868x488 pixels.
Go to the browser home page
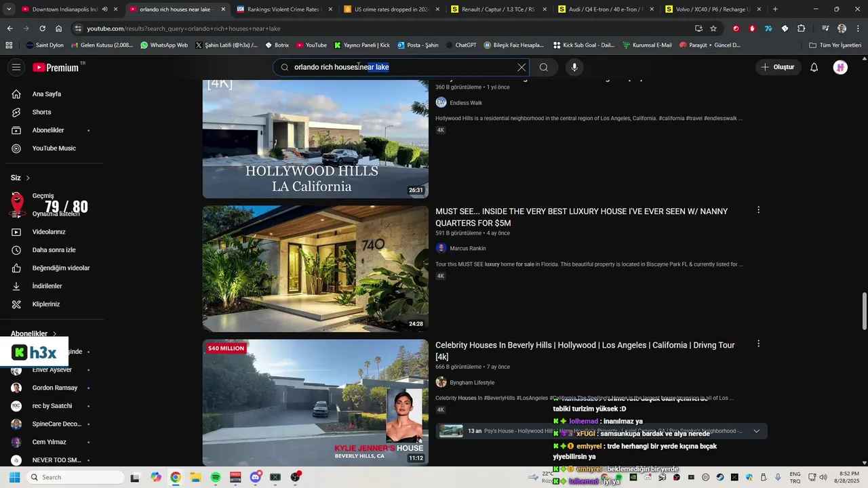59,28
